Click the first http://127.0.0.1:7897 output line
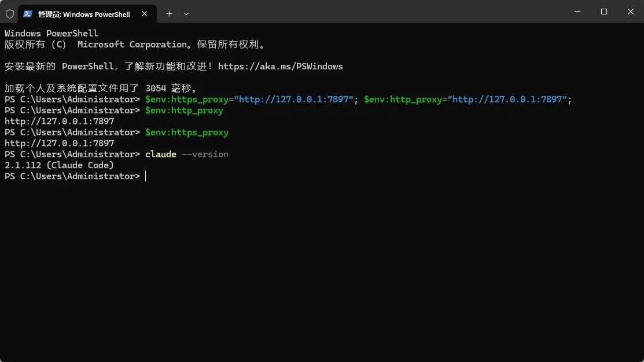This screenshot has height=362, width=644. click(x=59, y=121)
